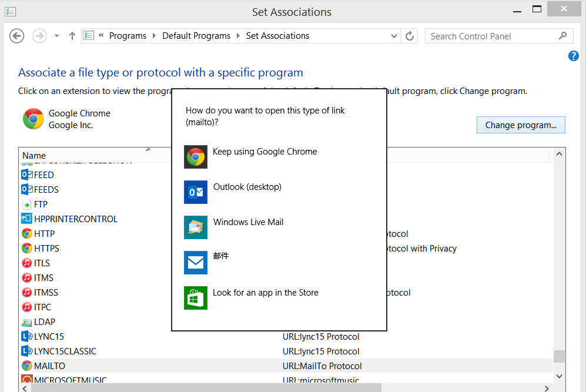This screenshot has height=392, width=586.
Task: Refresh the page with the refresh icon
Action: click(x=410, y=36)
